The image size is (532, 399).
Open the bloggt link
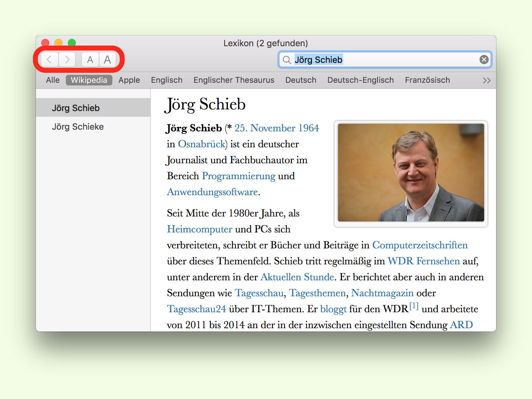[x=333, y=309]
